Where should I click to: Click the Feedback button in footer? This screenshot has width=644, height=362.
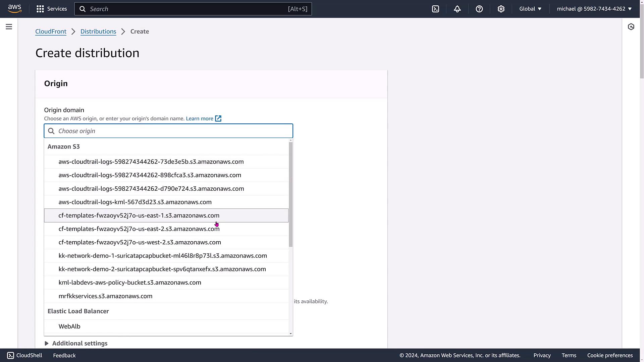click(64, 355)
